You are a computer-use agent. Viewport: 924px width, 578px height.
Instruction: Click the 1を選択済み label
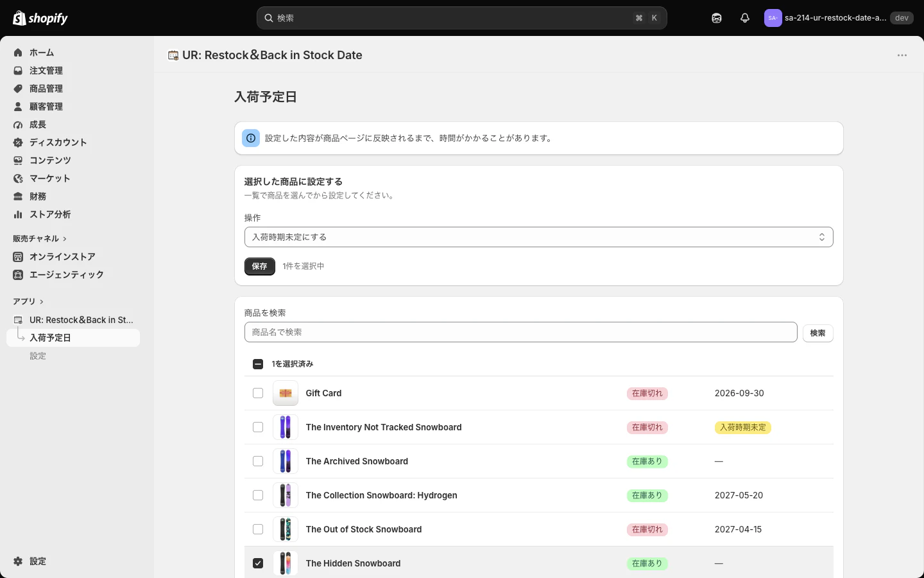coord(293,364)
